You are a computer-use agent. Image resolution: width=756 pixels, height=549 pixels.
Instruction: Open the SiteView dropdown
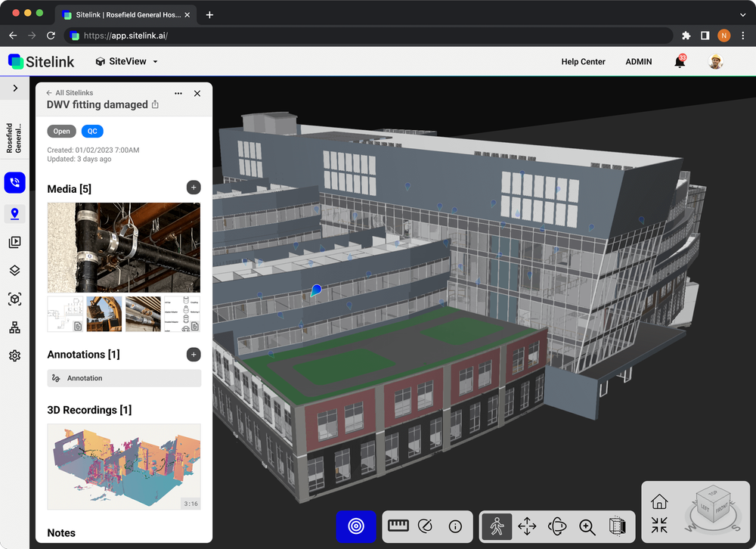coord(125,61)
